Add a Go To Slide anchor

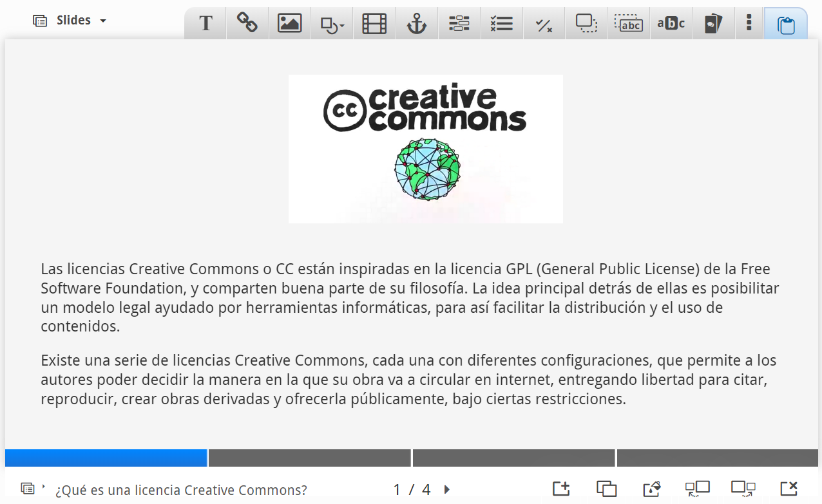point(417,24)
